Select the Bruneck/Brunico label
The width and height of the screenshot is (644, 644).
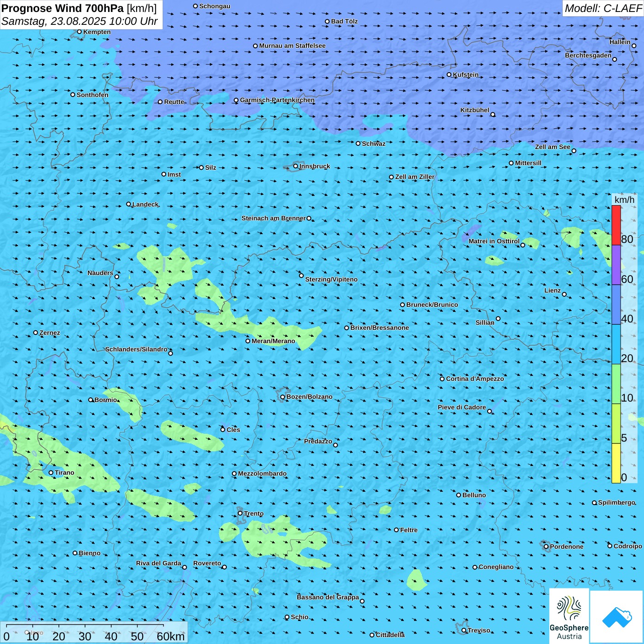pyautogui.click(x=432, y=305)
